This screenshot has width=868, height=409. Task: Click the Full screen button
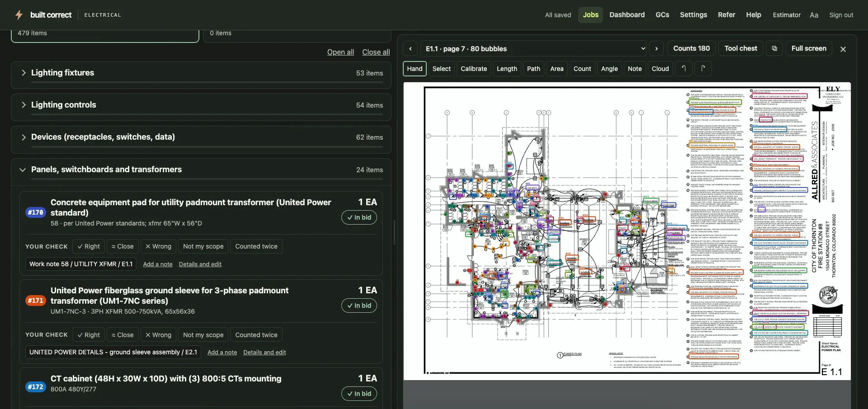click(x=809, y=48)
